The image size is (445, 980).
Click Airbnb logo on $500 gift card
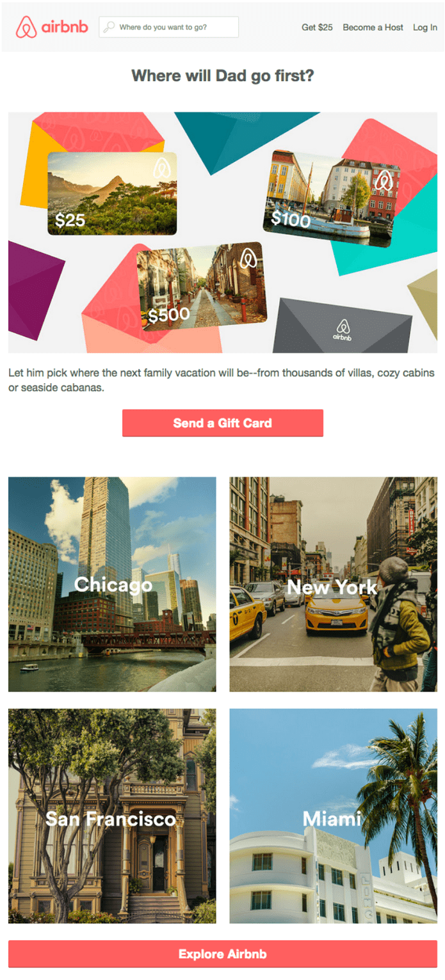248,259
